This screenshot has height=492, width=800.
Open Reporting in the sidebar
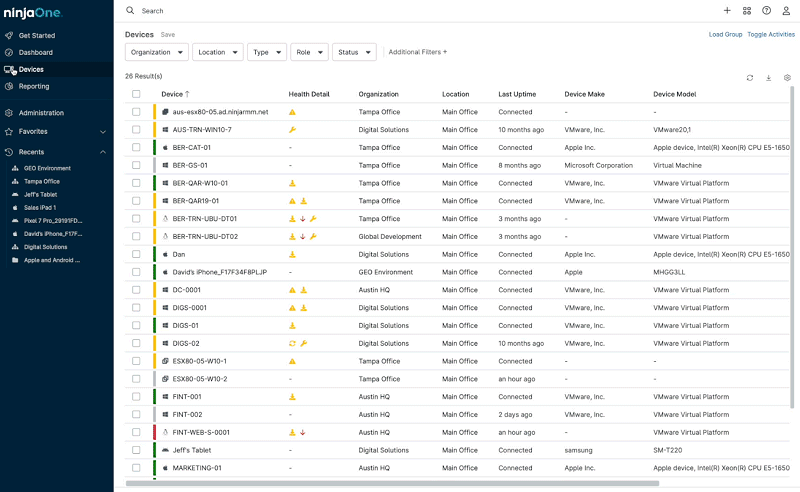click(x=34, y=86)
